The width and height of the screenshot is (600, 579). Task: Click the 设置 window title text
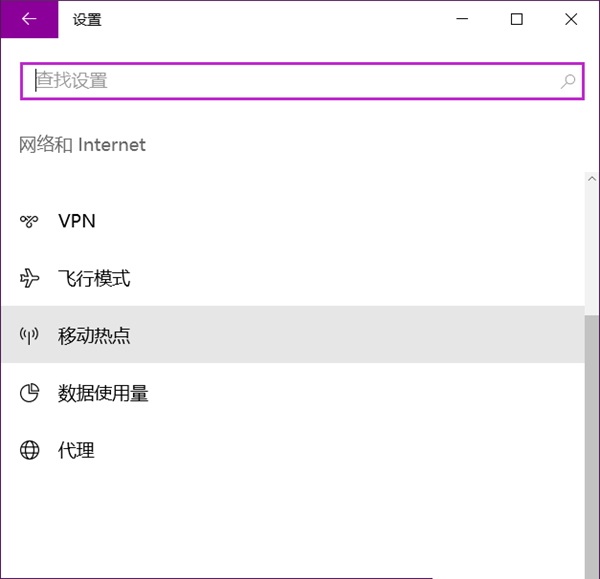click(87, 19)
